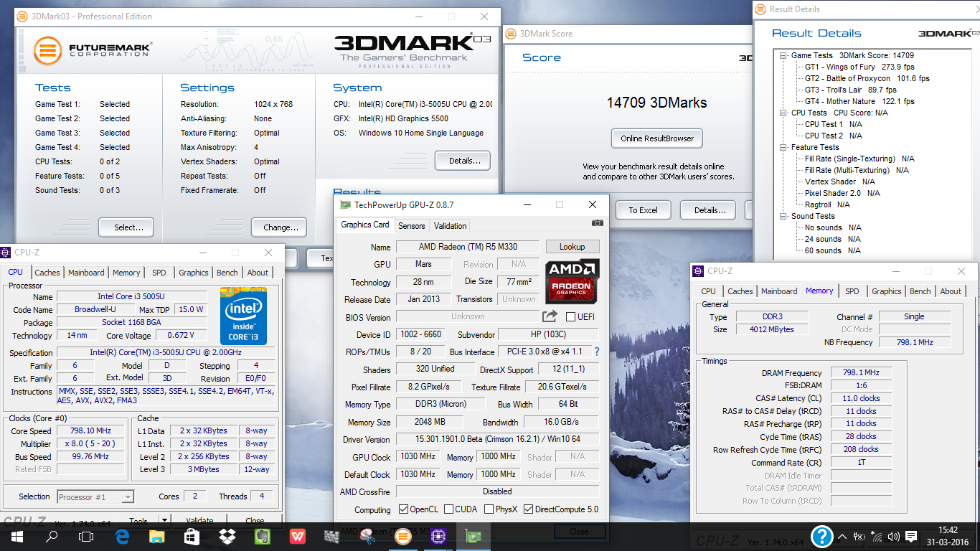Toggle the DirectCompute 5.0 checkbox
Screen dimensions: 980x551
[x=529, y=509]
